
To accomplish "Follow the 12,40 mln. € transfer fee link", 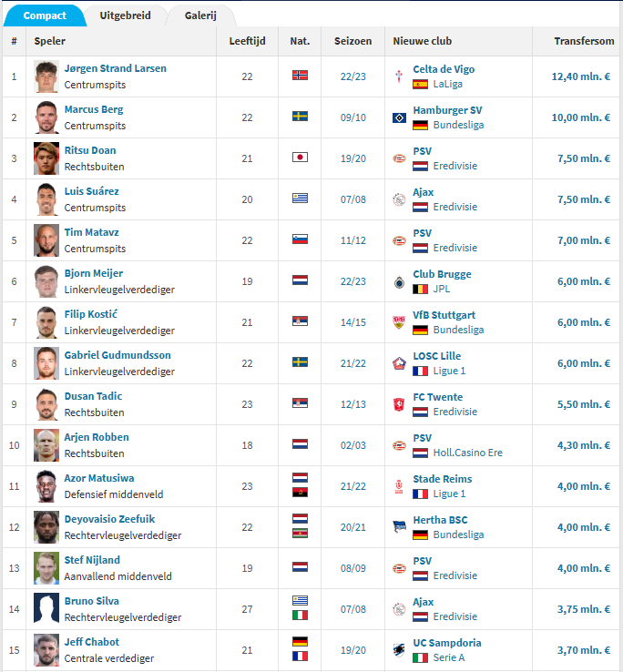I will click(x=580, y=76).
